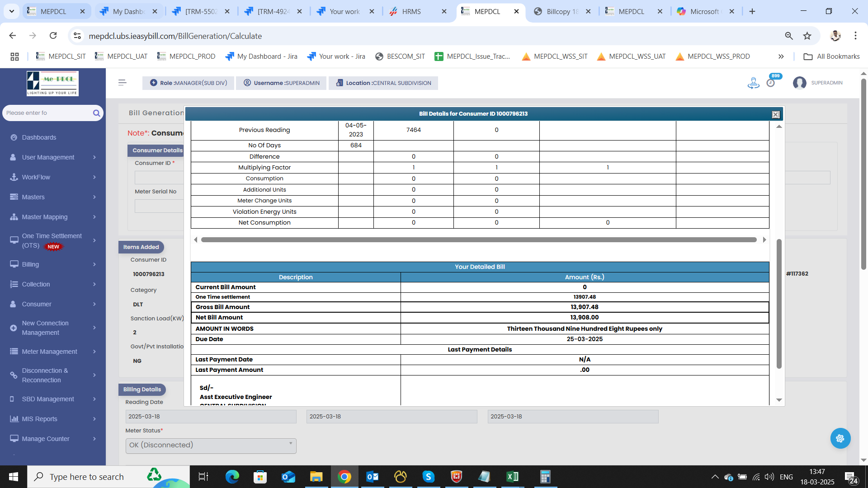The width and height of the screenshot is (868, 488).
Task: Open MEPDCL_PROD bookmark
Action: tap(186, 56)
